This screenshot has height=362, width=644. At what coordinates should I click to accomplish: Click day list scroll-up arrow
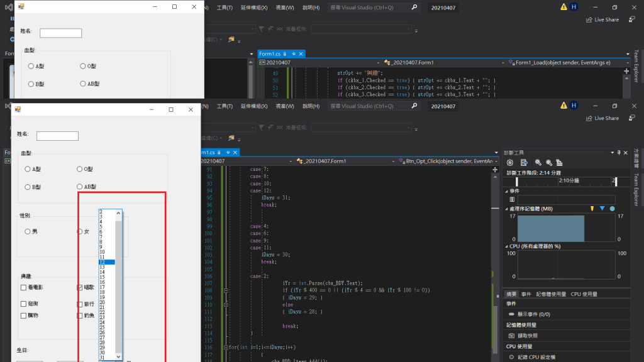click(118, 213)
